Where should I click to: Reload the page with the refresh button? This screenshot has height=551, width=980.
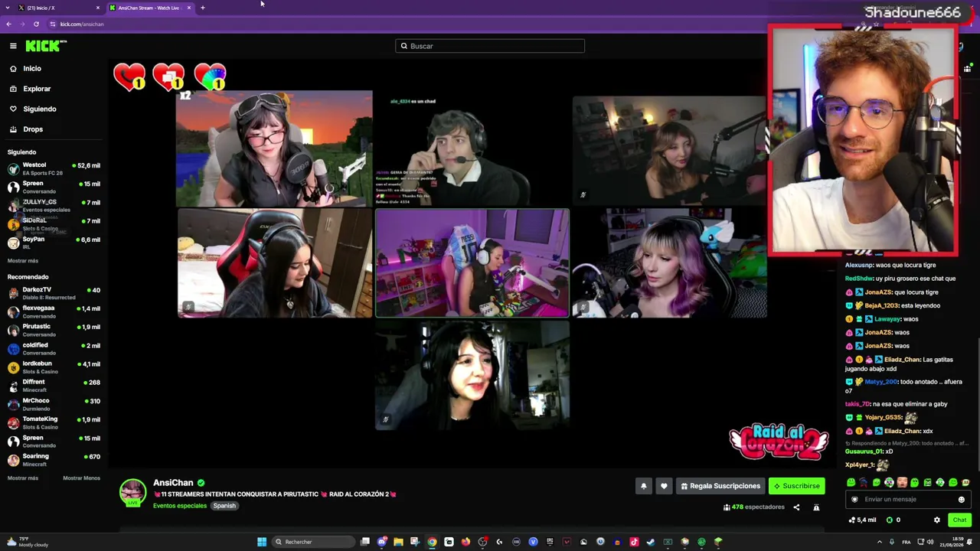click(36, 24)
